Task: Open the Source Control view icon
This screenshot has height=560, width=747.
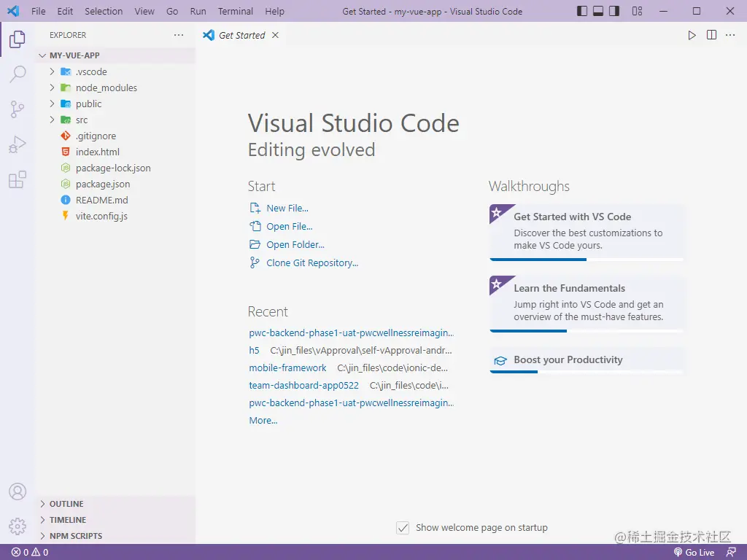Action: coord(18,109)
